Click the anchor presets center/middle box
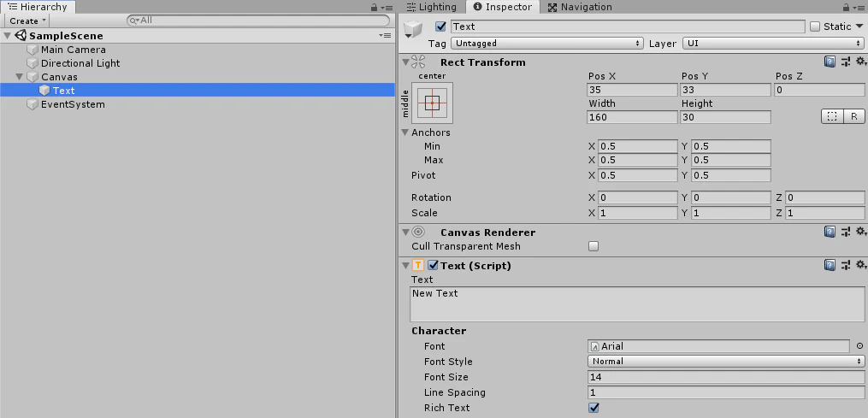 (432, 103)
